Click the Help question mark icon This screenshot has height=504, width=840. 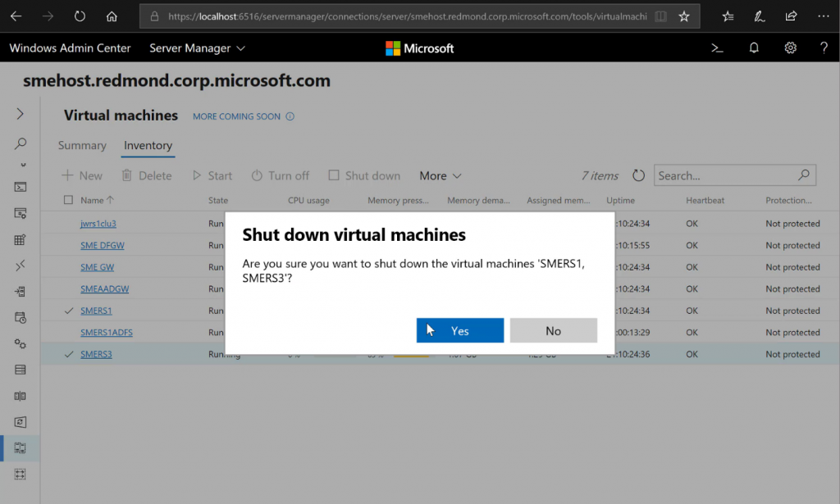[x=824, y=48]
